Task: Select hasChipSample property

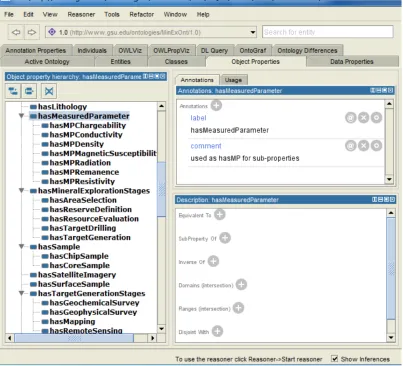Action: (x=79, y=256)
